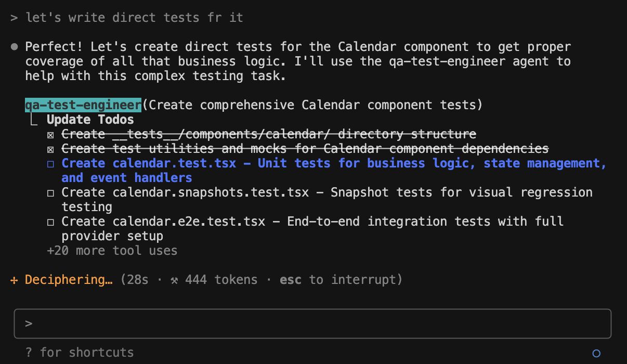The image size is (627, 364).
Task: Click the prompt chevron inside the input box
Action: [29, 323]
